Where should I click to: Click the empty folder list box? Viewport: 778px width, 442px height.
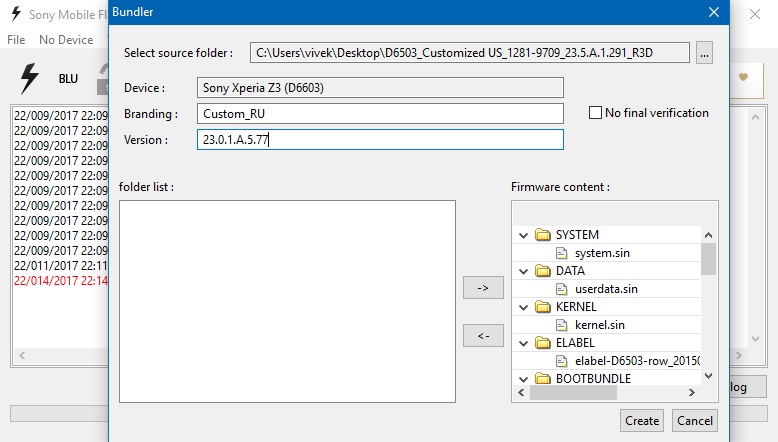pos(287,302)
